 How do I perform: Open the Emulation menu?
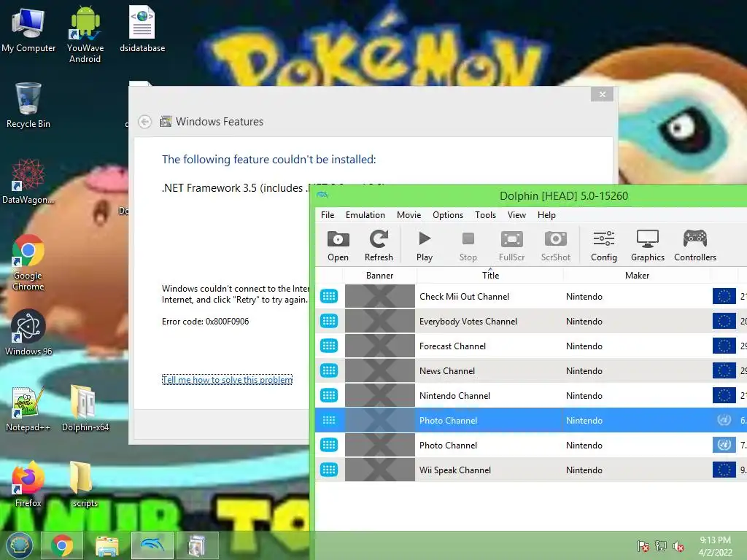365,215
